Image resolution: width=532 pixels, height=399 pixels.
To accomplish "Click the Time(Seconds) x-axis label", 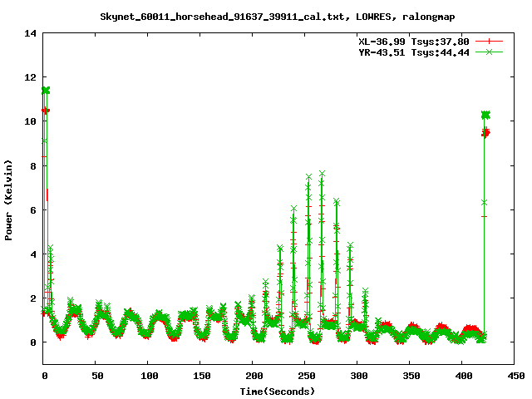I will [278, 392].
